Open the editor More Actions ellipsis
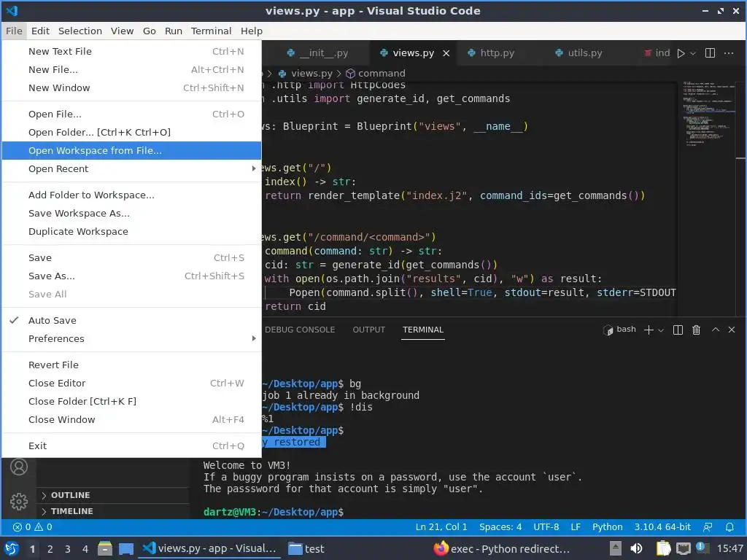The image size is (747, 560). coord(729,52)
